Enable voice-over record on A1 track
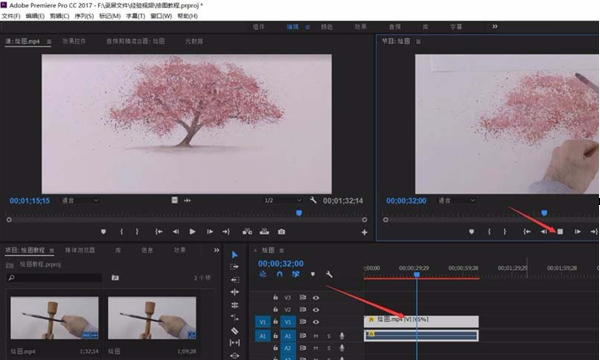Image resolution: width=600 pixels, height=360 pixels. click(x=342, y=336)
